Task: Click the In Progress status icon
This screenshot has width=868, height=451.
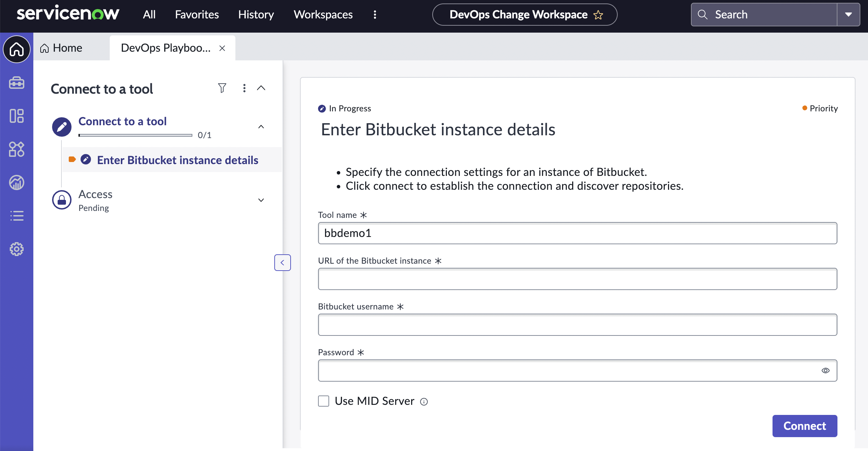Action: pos(322,109)
